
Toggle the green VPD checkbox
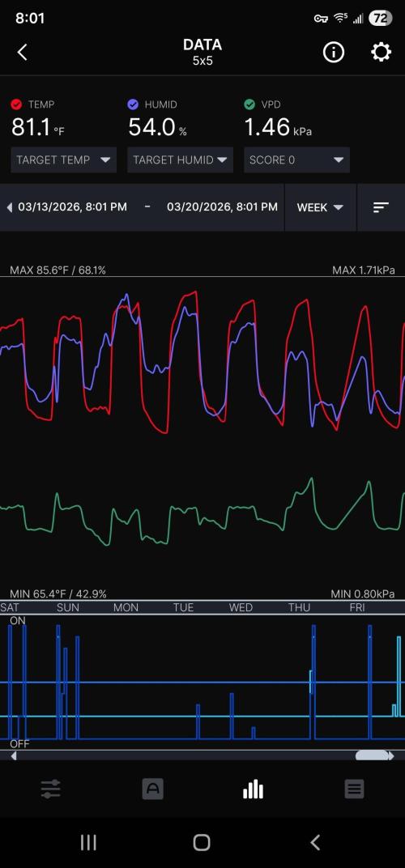pyautogui.click(x=249, y=104)
